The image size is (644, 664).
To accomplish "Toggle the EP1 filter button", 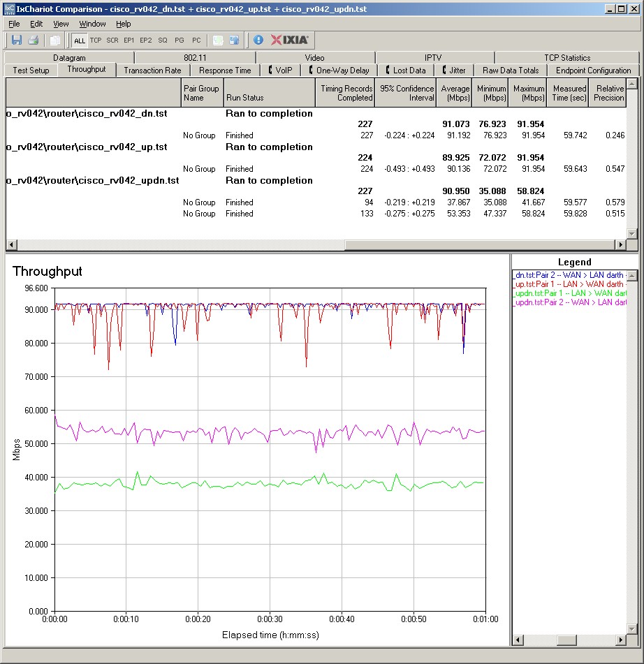I will [129, 40].
